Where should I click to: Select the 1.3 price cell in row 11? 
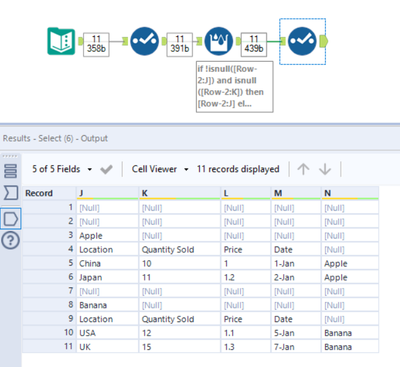[246, 347]
